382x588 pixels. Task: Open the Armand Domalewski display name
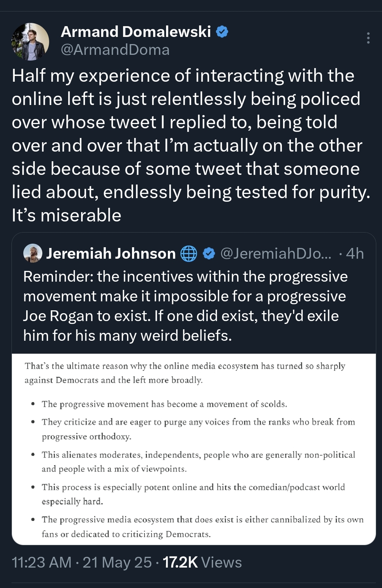pos(136,32)
